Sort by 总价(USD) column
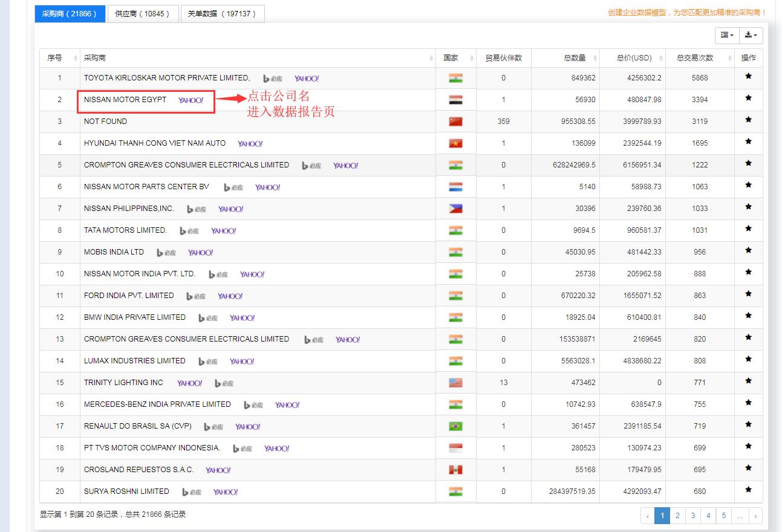The height and width of the screenshot is (532, 782). click(633, 58)
